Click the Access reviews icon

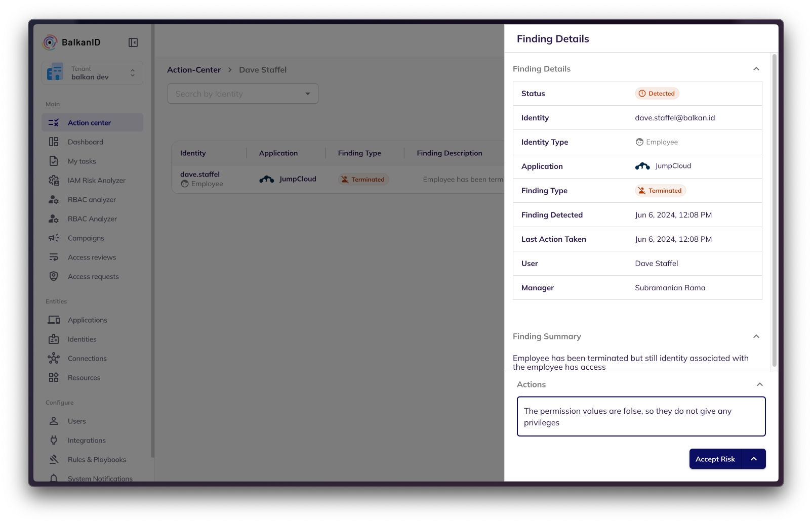click(54, 257)
